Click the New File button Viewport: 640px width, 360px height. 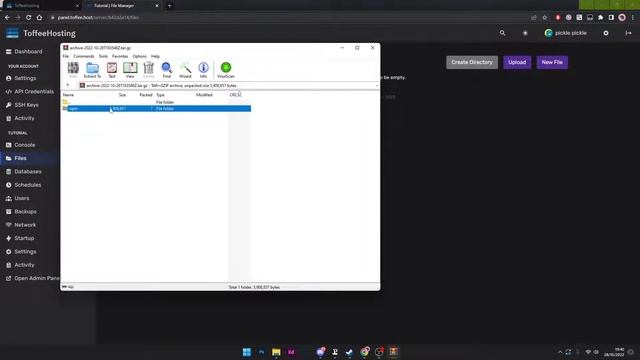coord(552,62)
